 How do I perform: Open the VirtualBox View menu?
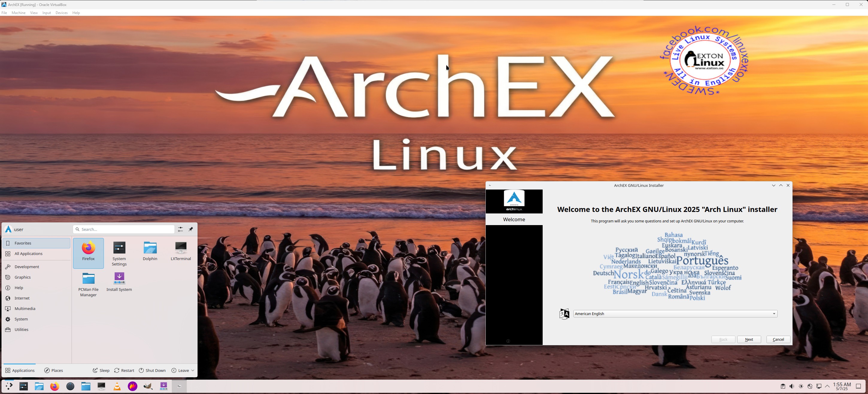(34, 13)
